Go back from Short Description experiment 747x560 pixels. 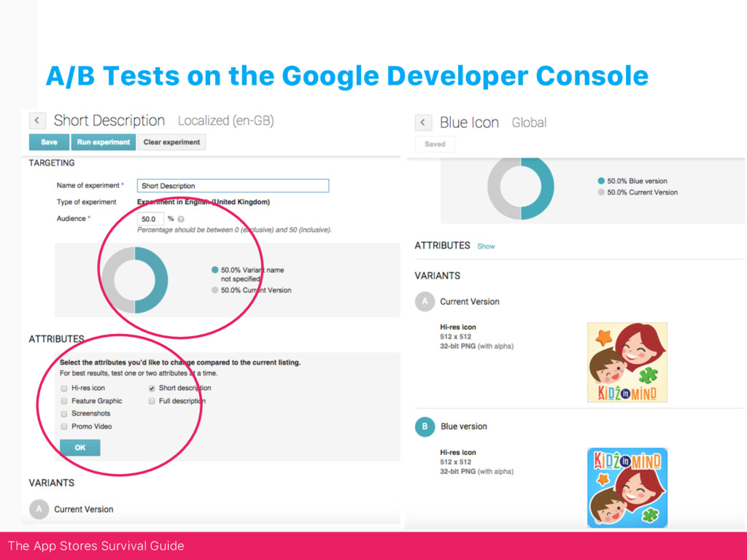[x=38, y=120]
